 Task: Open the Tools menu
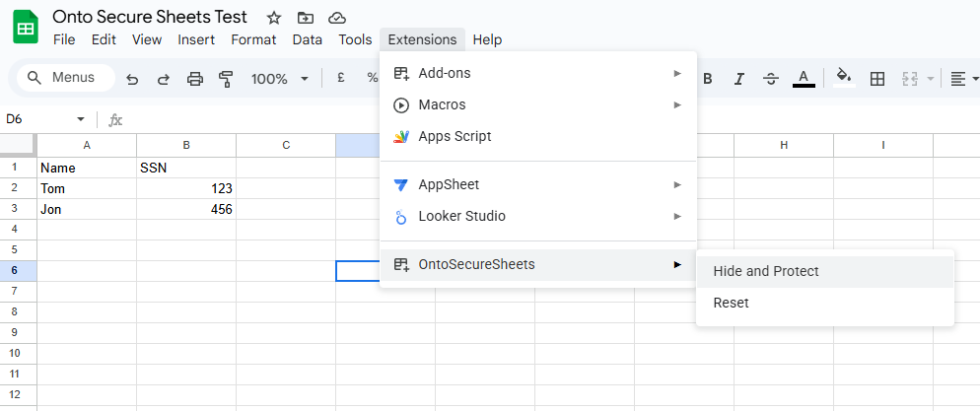[x=355, y=40]
